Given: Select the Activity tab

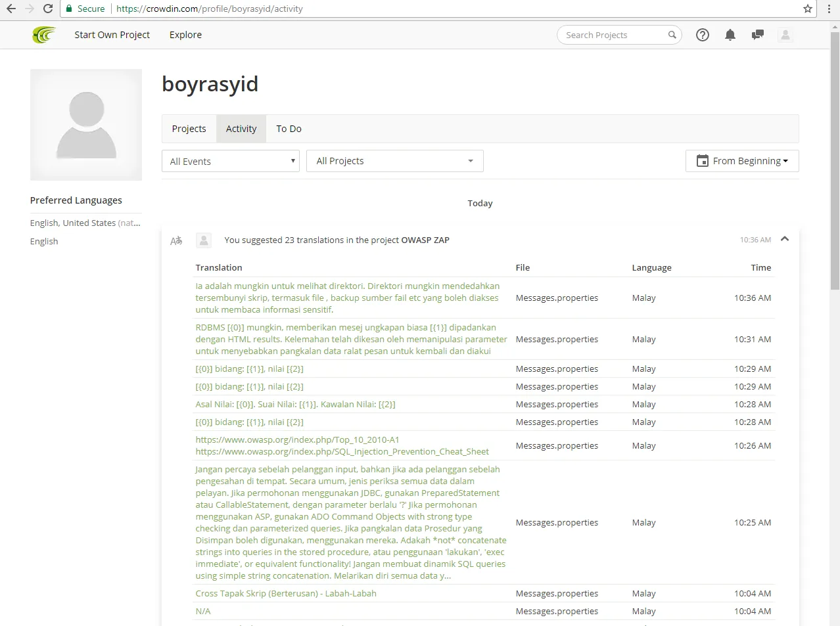Looking at the screenshot, I should pyautogui.click(x=241, y=129).
